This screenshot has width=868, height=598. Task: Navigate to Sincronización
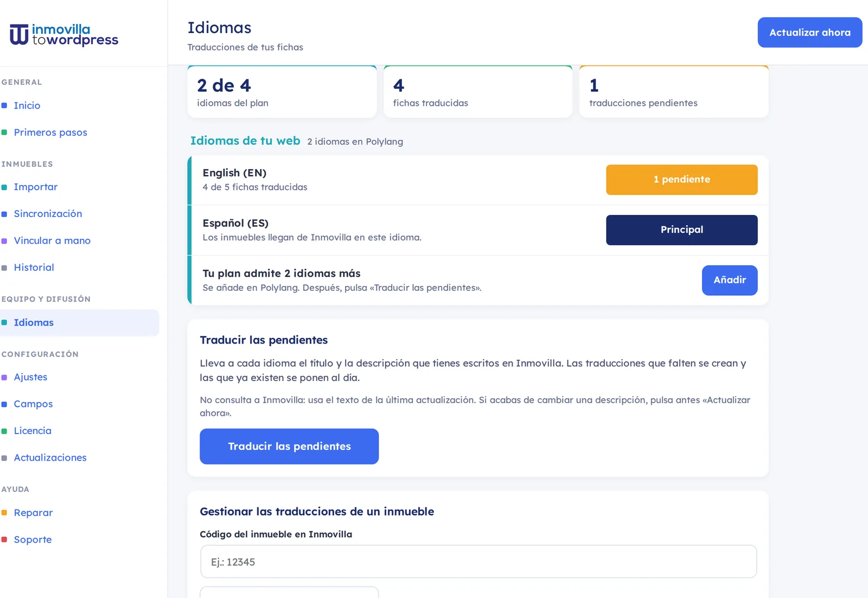click(48, 214)
